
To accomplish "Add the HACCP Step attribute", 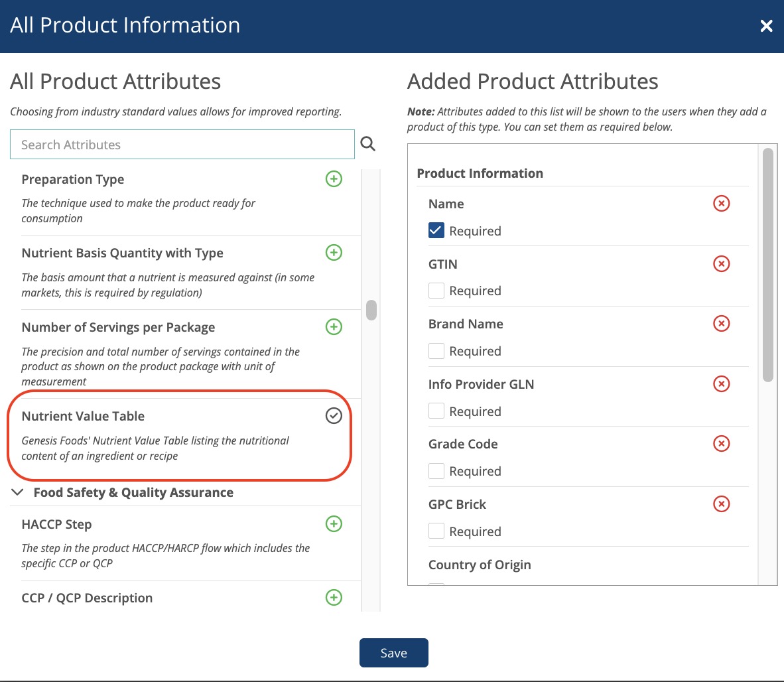I will click(x=334, y=524).
